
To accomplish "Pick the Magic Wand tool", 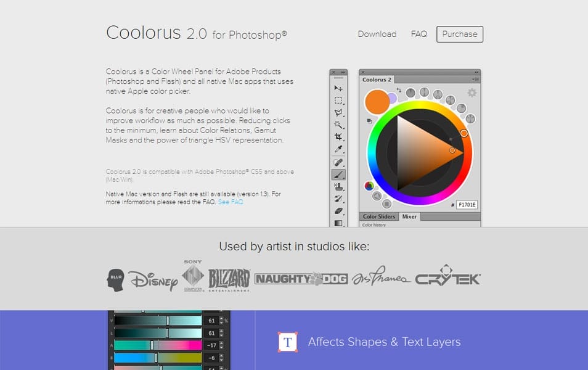I will [338, 125].
